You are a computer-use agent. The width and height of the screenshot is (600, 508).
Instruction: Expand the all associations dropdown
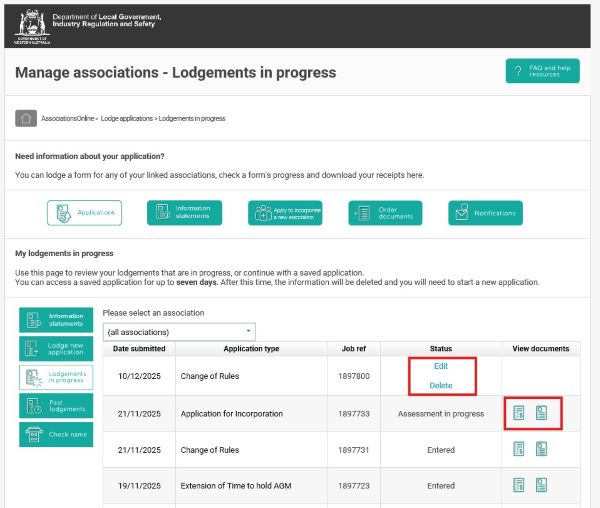point(179,332)
